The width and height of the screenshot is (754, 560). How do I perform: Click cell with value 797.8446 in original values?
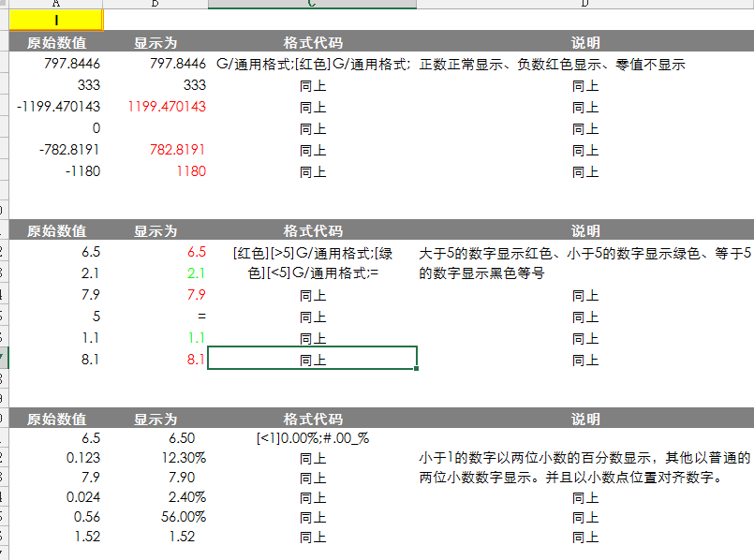pos(71,64)
